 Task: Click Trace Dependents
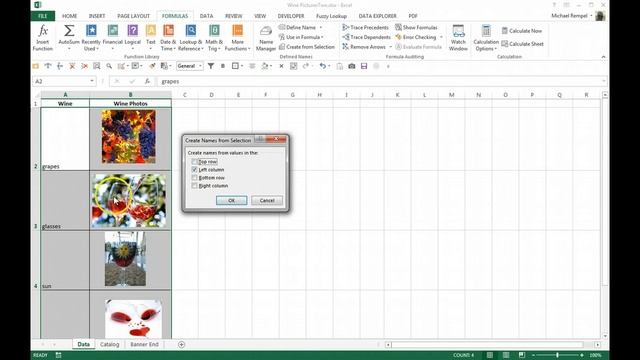(367, 37)
